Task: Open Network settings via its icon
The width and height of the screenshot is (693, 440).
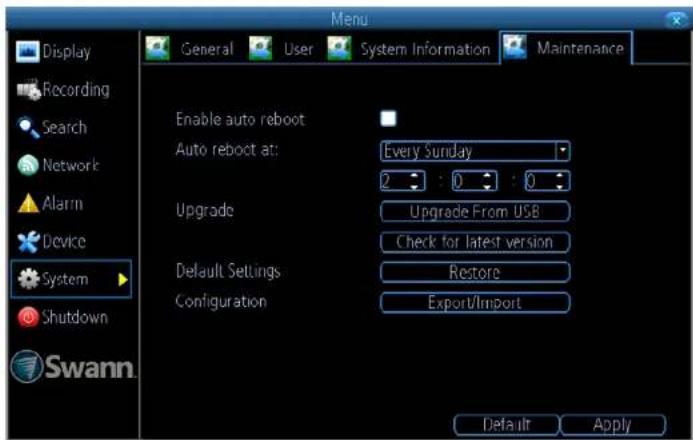Action: coord(28,166)
